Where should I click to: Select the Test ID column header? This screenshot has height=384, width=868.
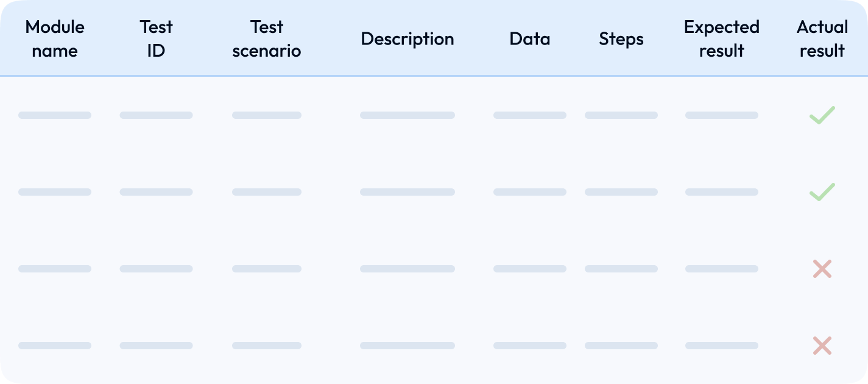pos(156,38)
